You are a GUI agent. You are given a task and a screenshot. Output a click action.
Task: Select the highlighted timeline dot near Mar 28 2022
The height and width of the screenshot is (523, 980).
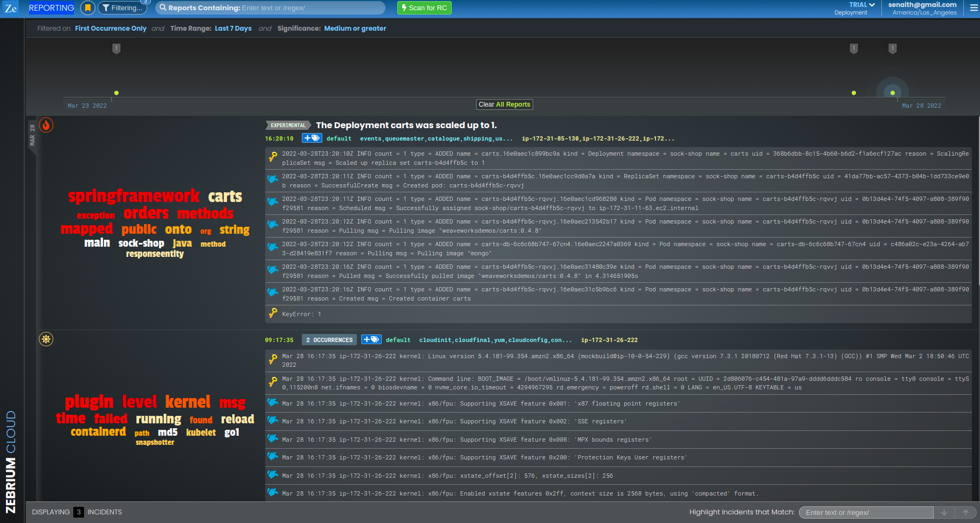click(893, 93)
